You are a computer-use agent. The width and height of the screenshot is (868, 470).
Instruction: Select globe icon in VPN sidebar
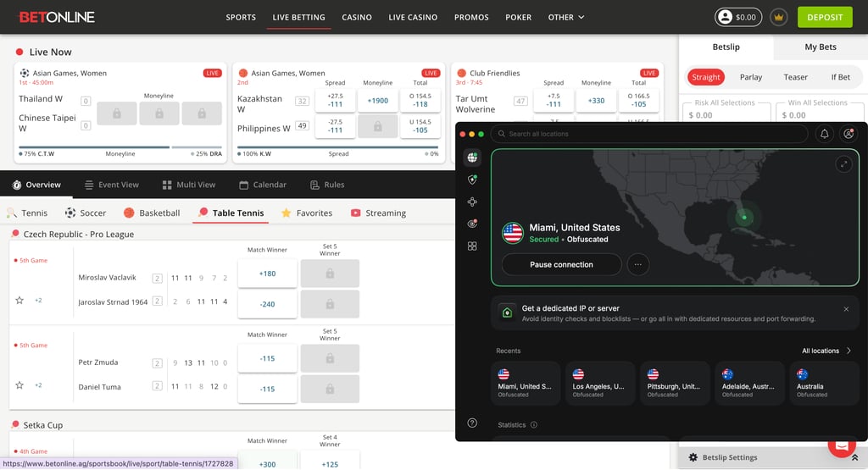tap(472, 158)
